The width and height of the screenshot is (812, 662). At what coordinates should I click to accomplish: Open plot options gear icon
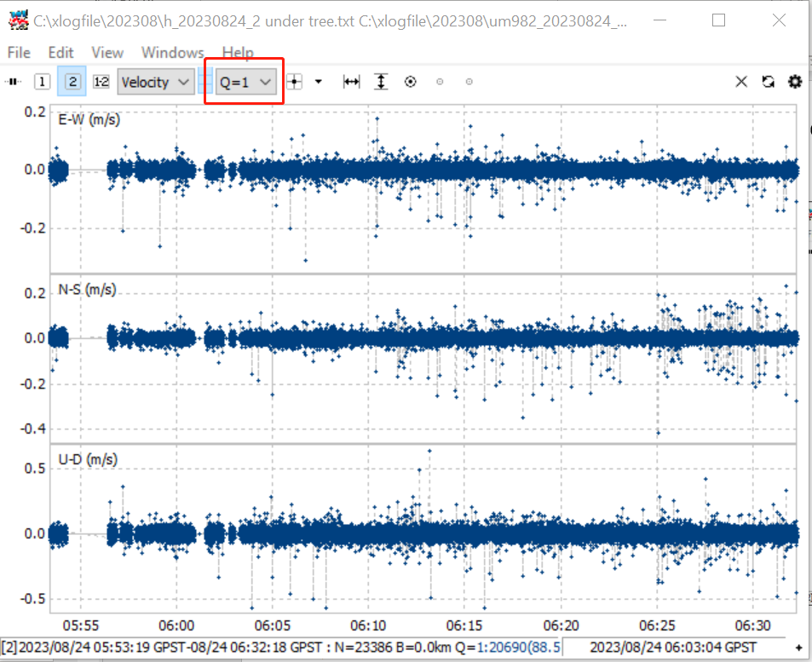click(x=795, y=82)
